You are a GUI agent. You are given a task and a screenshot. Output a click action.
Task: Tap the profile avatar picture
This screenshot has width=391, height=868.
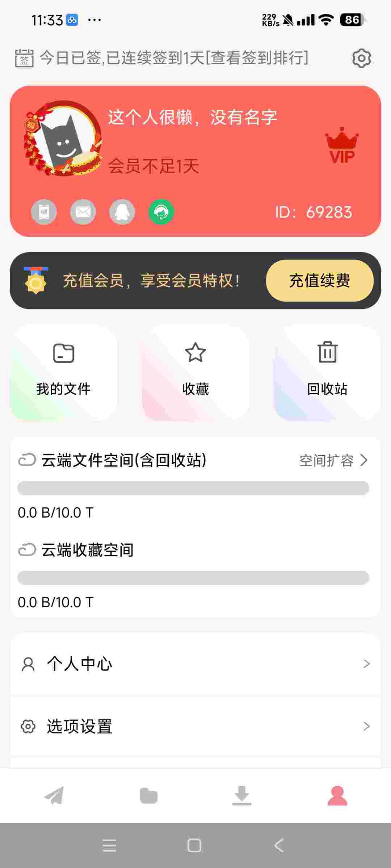tap(63, 139)
